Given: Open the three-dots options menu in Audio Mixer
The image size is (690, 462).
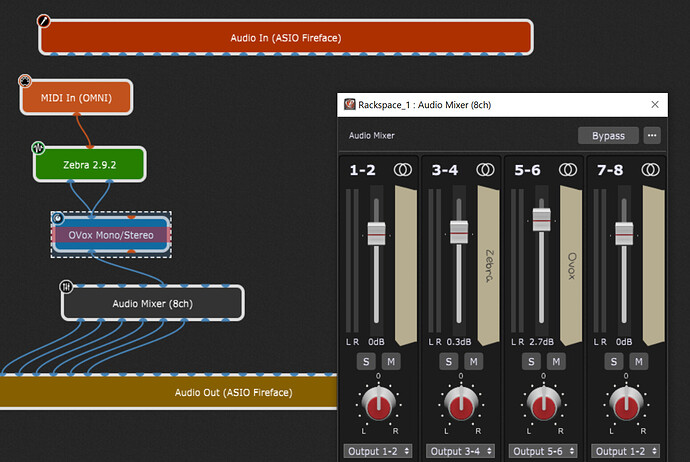Looking at the screenshot, I should point(652,136).
